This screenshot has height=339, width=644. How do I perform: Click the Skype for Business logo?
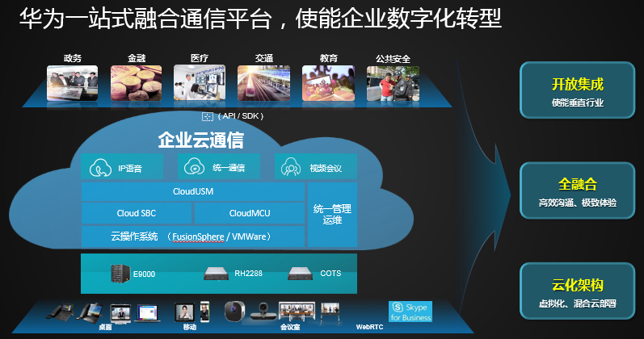tap(410, 312)
